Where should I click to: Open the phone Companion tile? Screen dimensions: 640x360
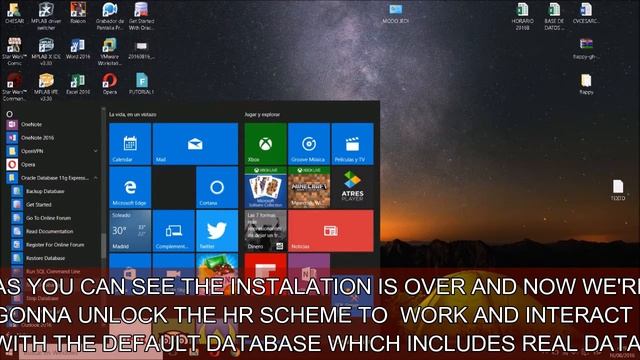point(173,231)
